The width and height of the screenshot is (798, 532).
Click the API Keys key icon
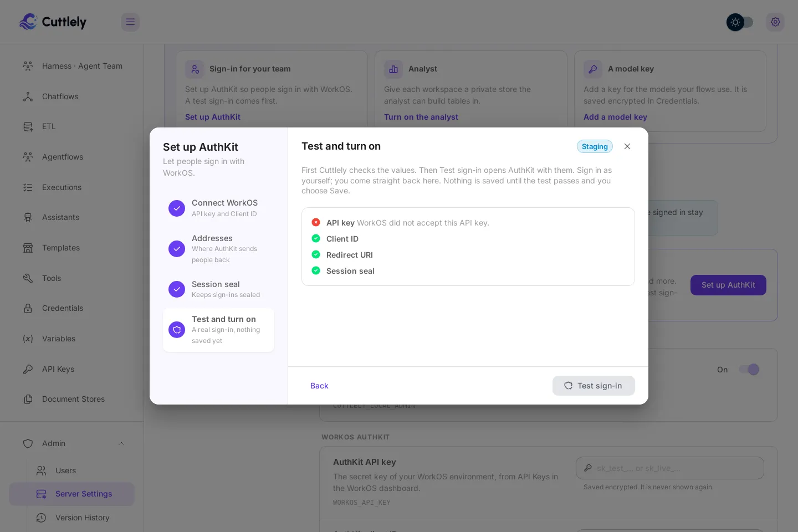tap(28, 369)
